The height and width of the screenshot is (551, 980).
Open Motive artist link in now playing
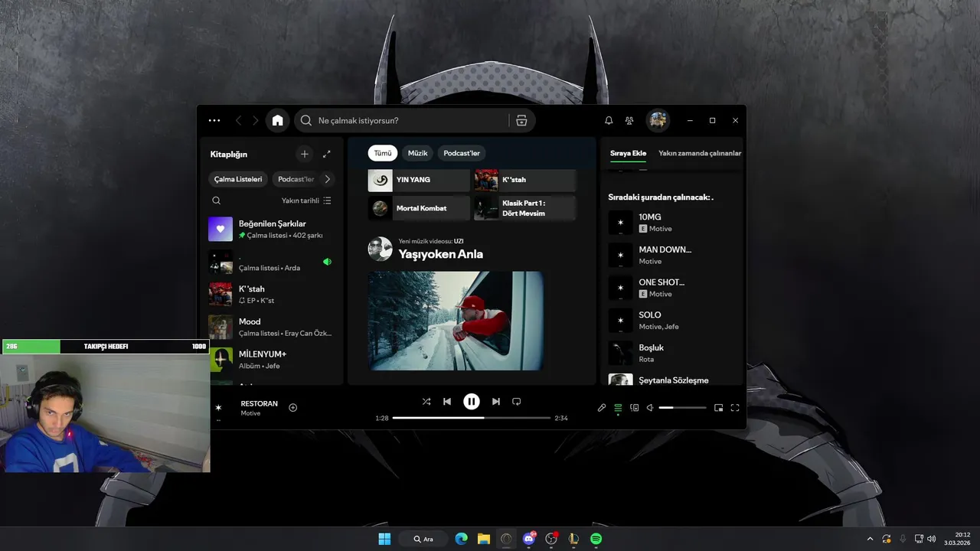pos(250,413)
